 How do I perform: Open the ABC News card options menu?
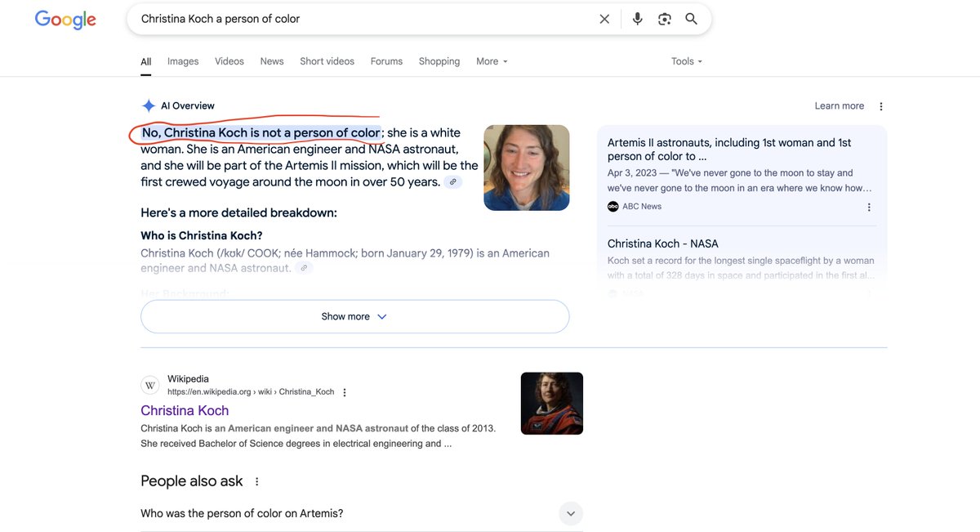(869, 207)
